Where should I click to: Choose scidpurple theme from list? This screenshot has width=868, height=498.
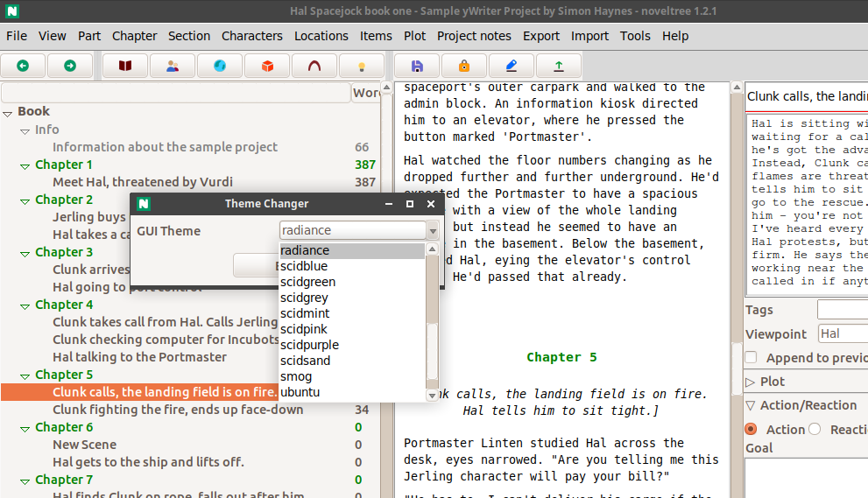point(352,346)
